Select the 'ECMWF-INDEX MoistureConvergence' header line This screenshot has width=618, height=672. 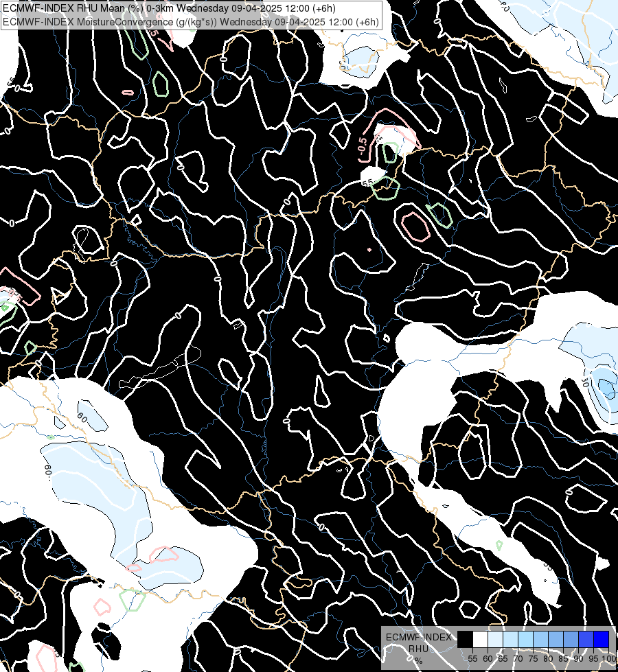pyautogui.click(x=191, y=22)
